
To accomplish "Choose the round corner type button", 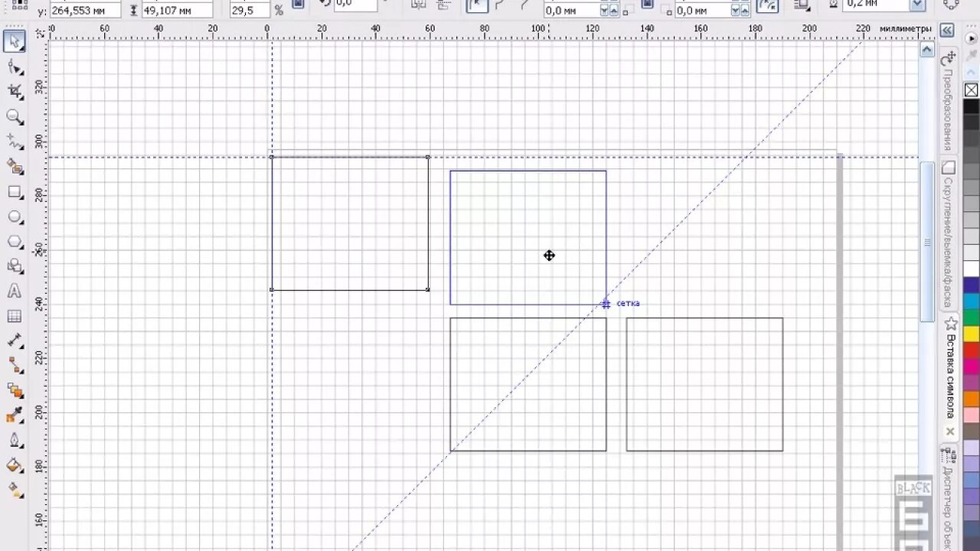I will point(477,5).
